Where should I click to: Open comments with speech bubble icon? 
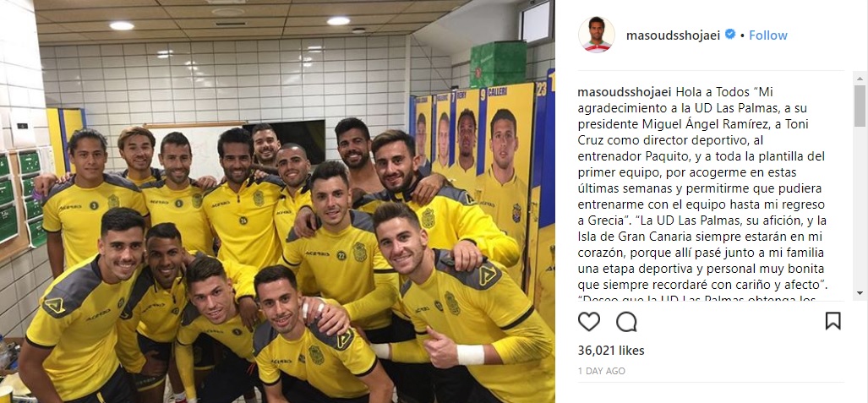(x=626, y=321)
